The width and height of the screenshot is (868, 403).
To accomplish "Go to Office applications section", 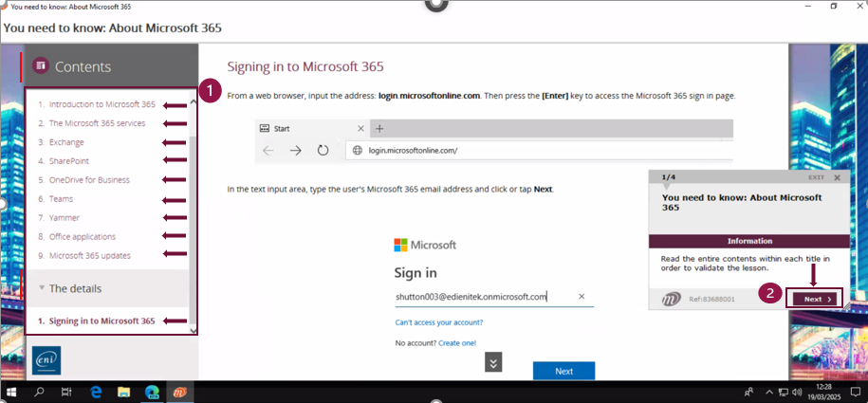I will click(83, 236).
